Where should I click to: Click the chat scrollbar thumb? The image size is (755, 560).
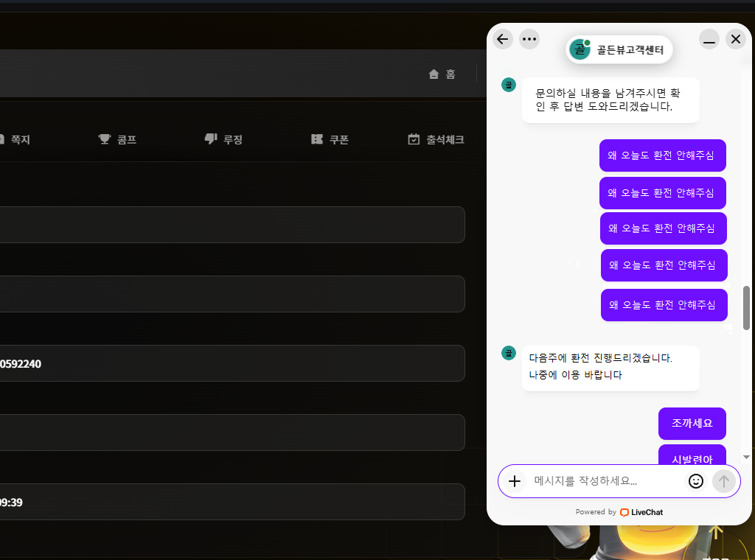746,307
